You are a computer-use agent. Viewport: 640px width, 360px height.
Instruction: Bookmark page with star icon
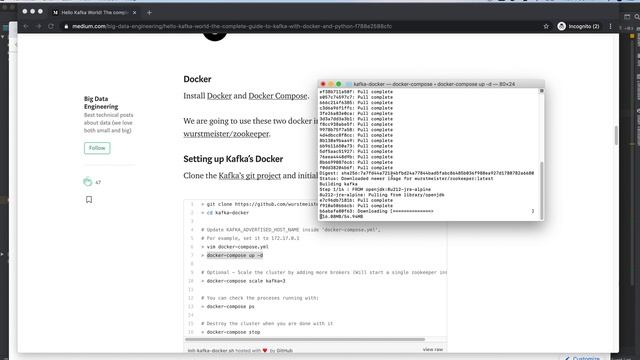[x=546, y=26]
